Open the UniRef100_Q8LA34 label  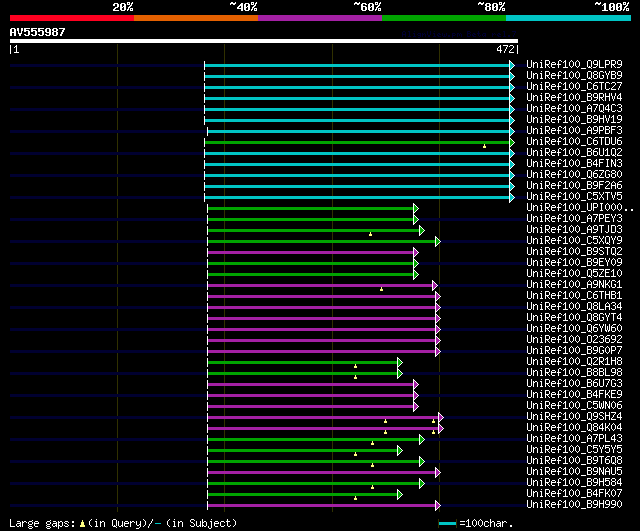click(574, 307)
